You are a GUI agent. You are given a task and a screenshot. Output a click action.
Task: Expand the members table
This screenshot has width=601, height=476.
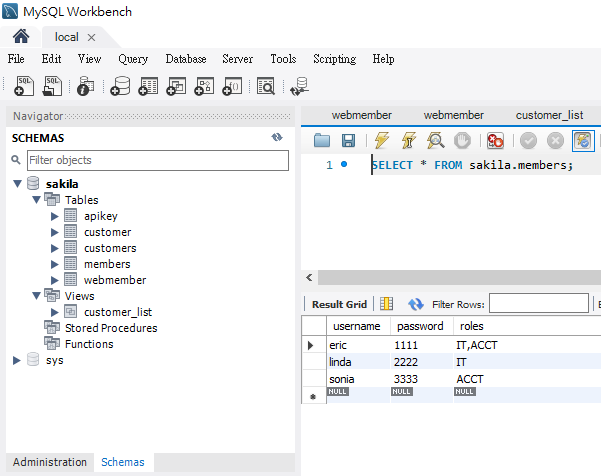click(55, 264)
